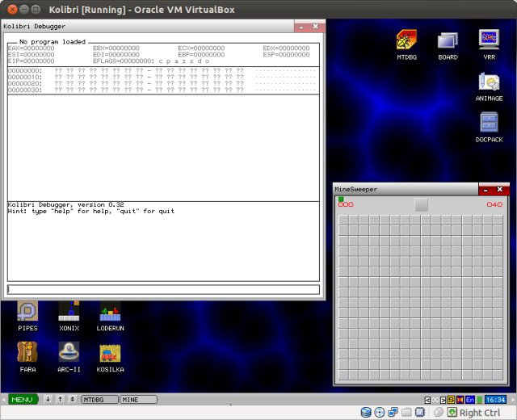The image size is (517, 420).
Task: Open the FARA game icon
Action: (27, 352)
